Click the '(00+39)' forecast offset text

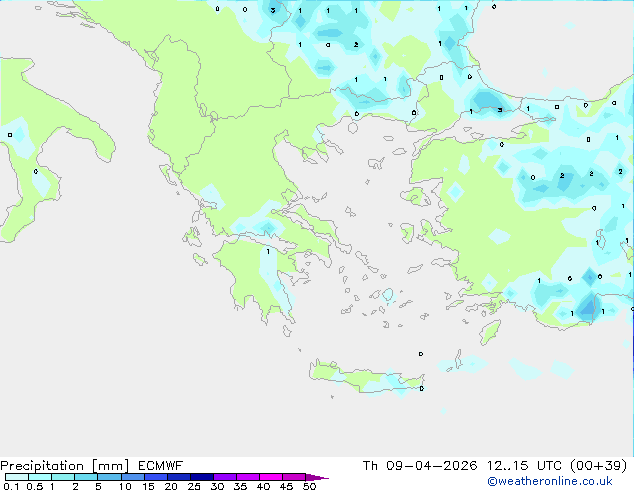click(x=598, y=466)
